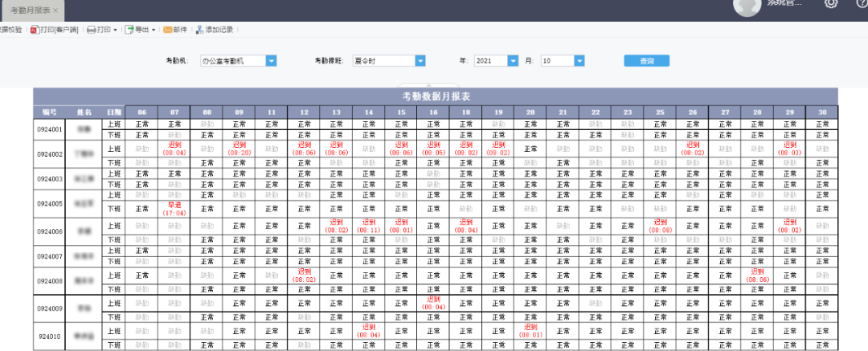Screen dimensions: 868x351
Task: Select employee ID 0924001 cell
Action: point(50,129)
